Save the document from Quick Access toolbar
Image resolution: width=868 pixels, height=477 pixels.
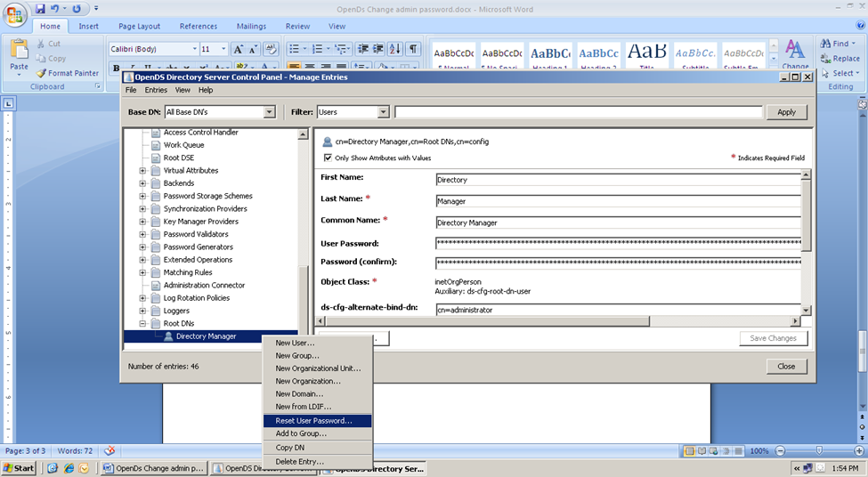tap(40, 9)
